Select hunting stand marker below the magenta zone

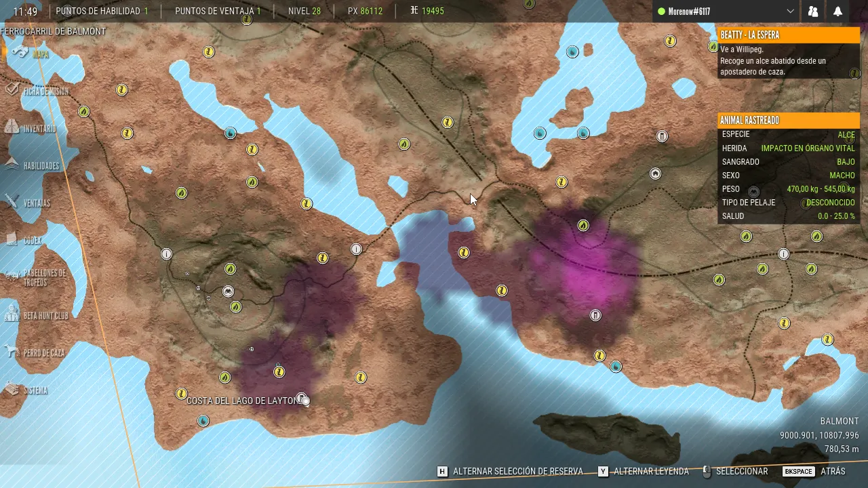[595, 315]
